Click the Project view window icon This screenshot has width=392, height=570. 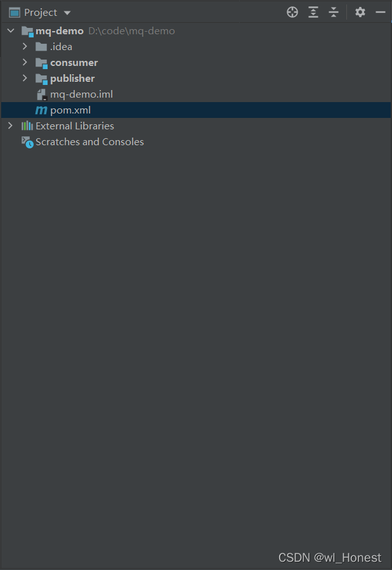[x=15, y=13]
